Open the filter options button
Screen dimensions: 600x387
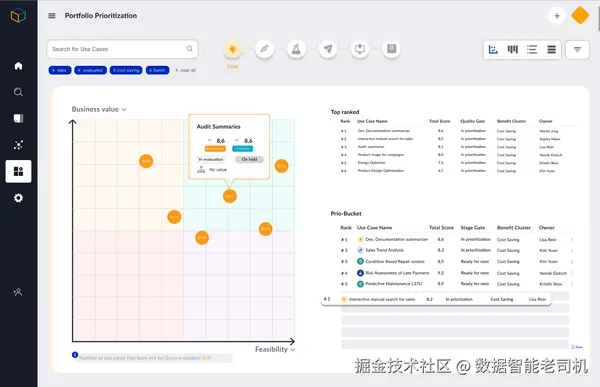click(x=577, y=49)
